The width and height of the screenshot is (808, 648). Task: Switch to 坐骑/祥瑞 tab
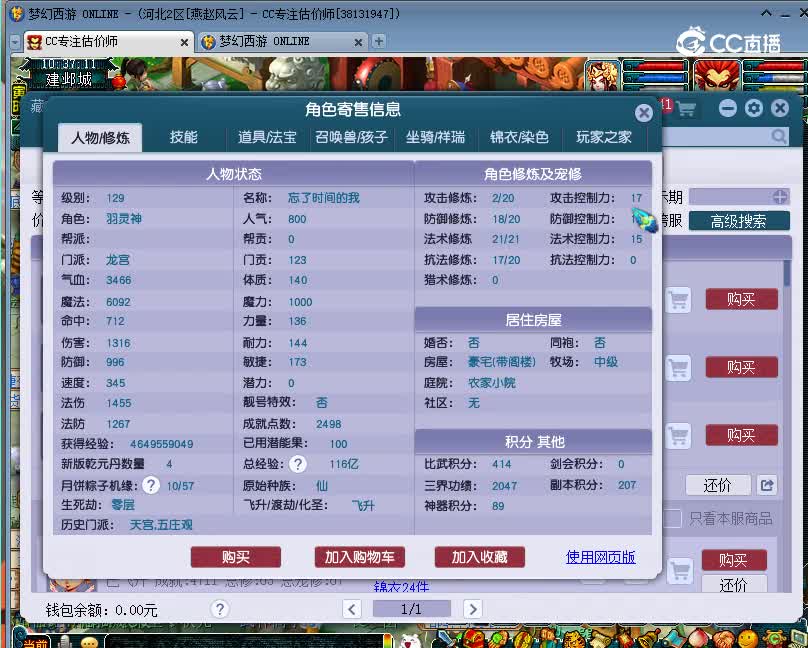pyautogui.click(x=435, y=137)
